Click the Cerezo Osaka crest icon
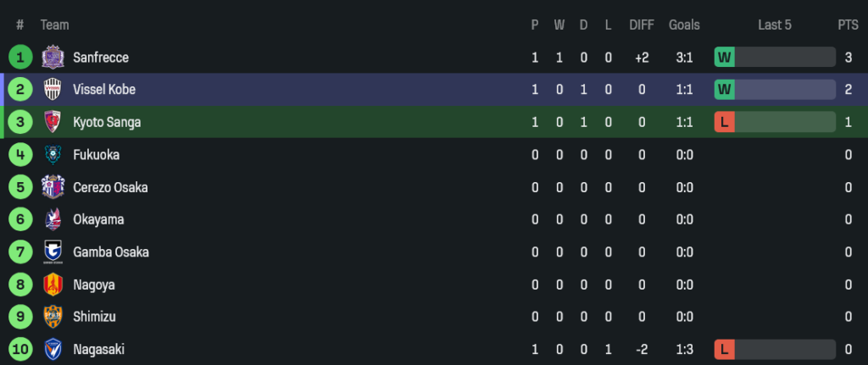This screenshot has width=868, height=365. (53, 187)
